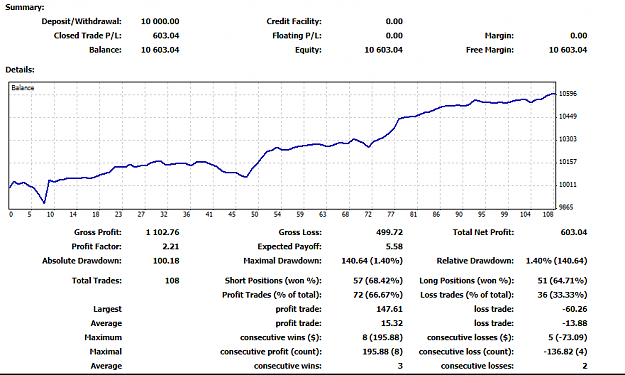The width and height of the screenshot is (625, 375).
Task: Click the Total Trades value 108
Action: [x=172, y=281]
